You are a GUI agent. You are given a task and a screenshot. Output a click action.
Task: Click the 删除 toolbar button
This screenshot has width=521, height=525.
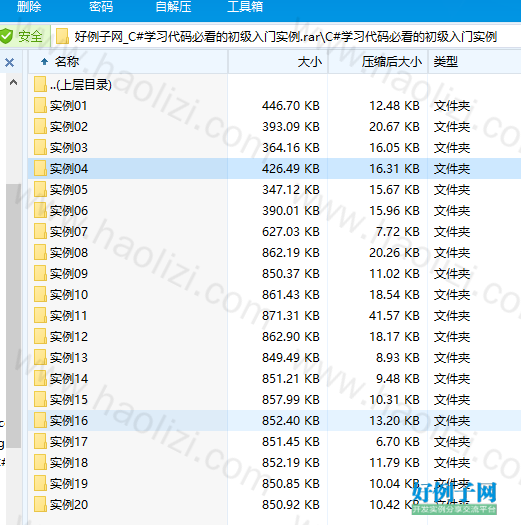pyautogui.click(x=29, y=7)
